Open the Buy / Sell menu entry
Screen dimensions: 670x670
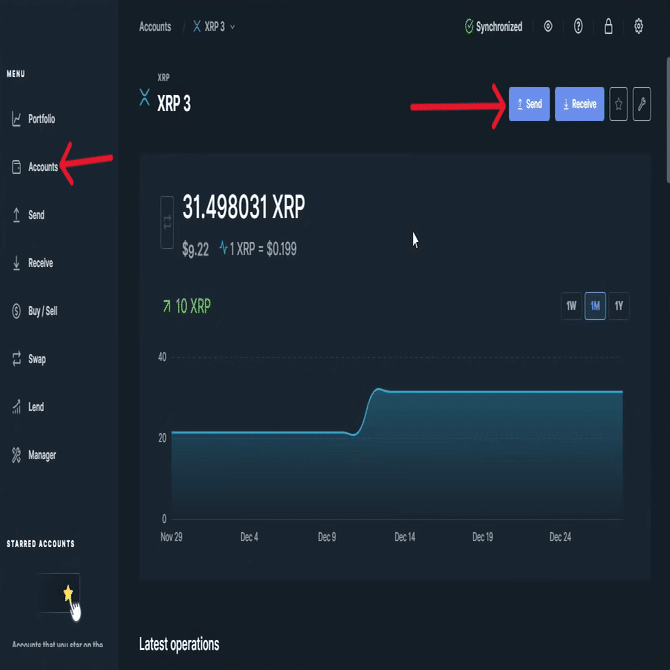pos(43,311)
